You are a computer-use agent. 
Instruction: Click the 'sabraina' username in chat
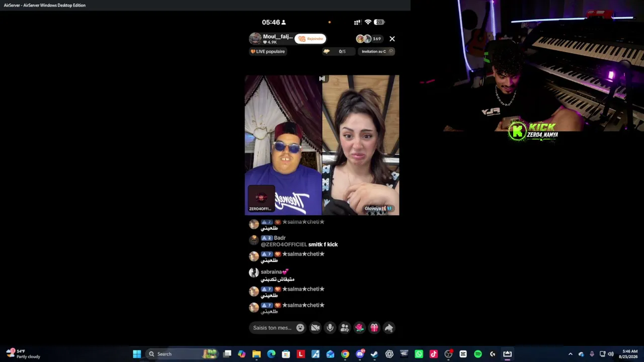(x=271, y=272)
